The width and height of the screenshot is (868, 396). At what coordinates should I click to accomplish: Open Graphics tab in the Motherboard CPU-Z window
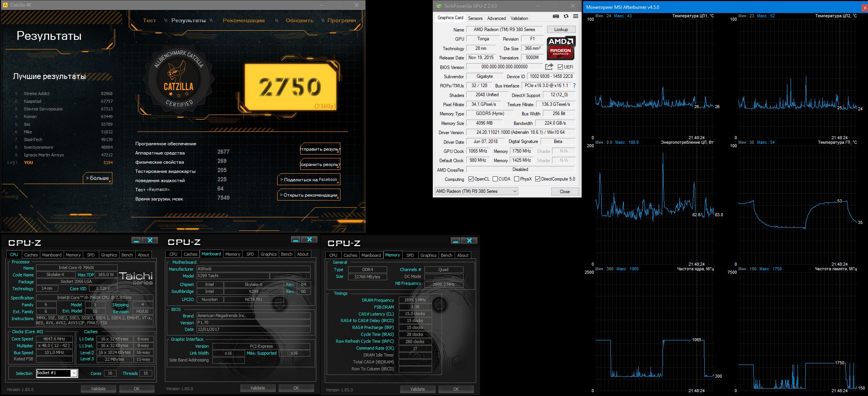[x=269, y=254]
